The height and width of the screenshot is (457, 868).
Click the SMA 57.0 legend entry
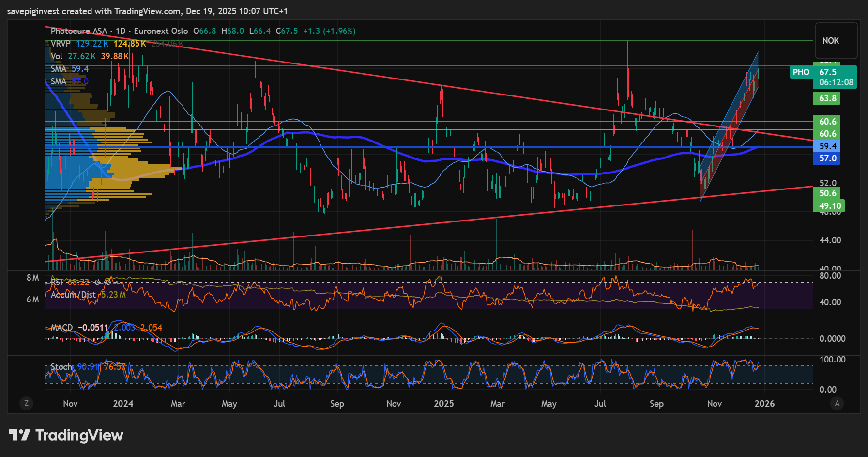[59, 81]
